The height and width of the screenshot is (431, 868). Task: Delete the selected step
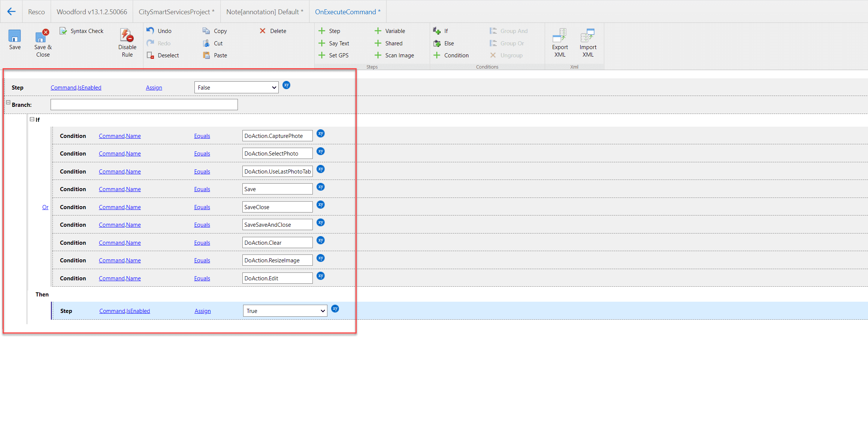tap(273, 31)
